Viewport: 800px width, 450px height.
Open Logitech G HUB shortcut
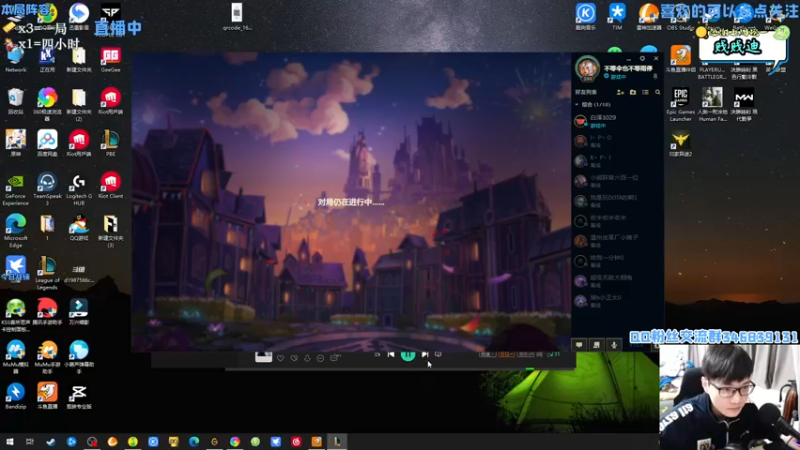79,189
